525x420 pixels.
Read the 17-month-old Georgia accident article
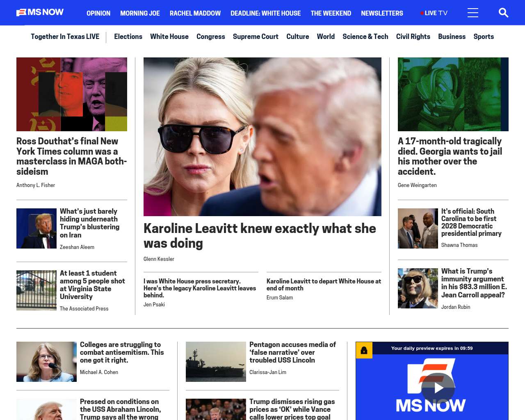450,156
